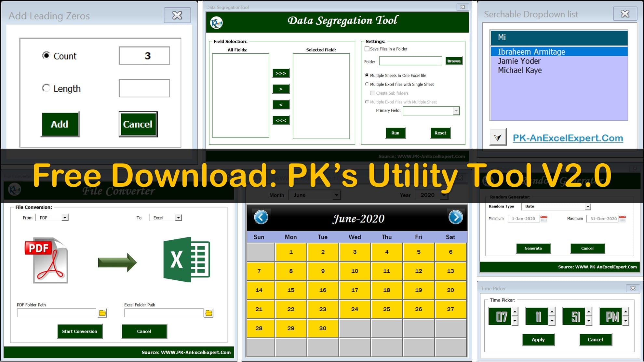Move one field with > button
644x362 pixels.
281,89
